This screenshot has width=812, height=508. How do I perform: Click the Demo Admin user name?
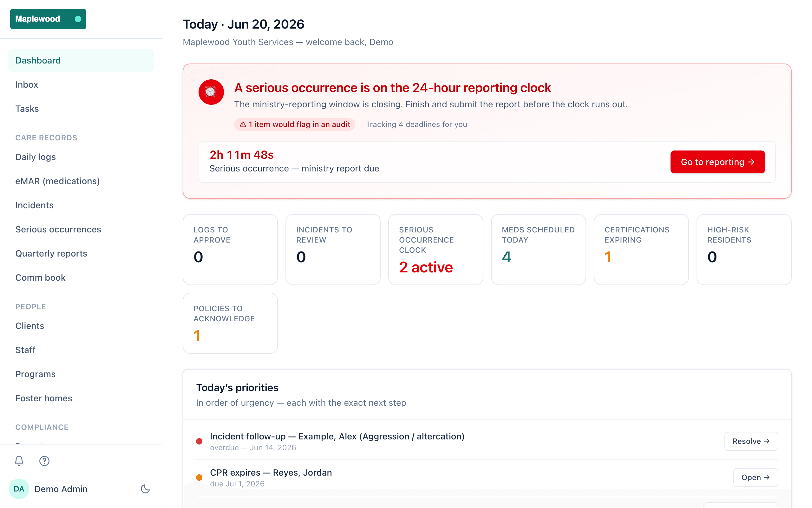click(61, 489)
